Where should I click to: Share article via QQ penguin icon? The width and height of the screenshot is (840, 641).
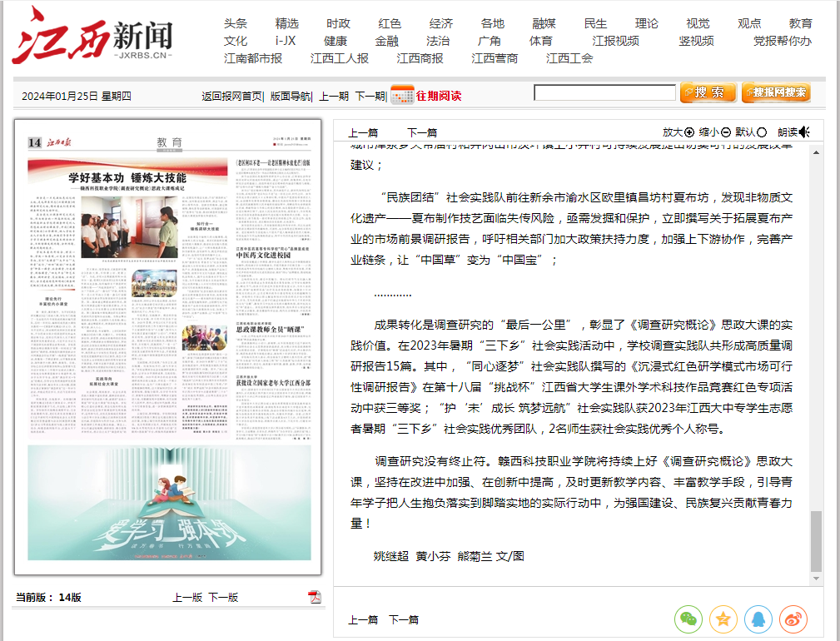pyautogui.click(x=758, y=619)
